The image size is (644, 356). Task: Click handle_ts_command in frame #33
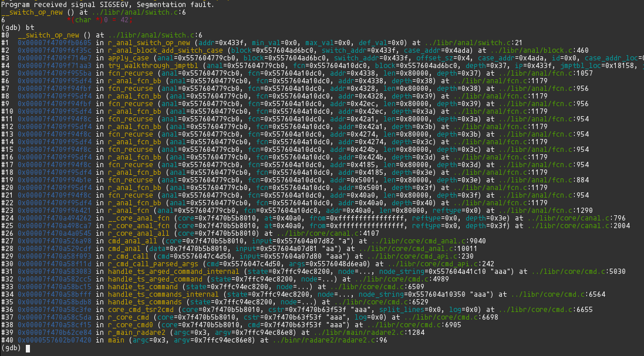[x=143, y=287]
